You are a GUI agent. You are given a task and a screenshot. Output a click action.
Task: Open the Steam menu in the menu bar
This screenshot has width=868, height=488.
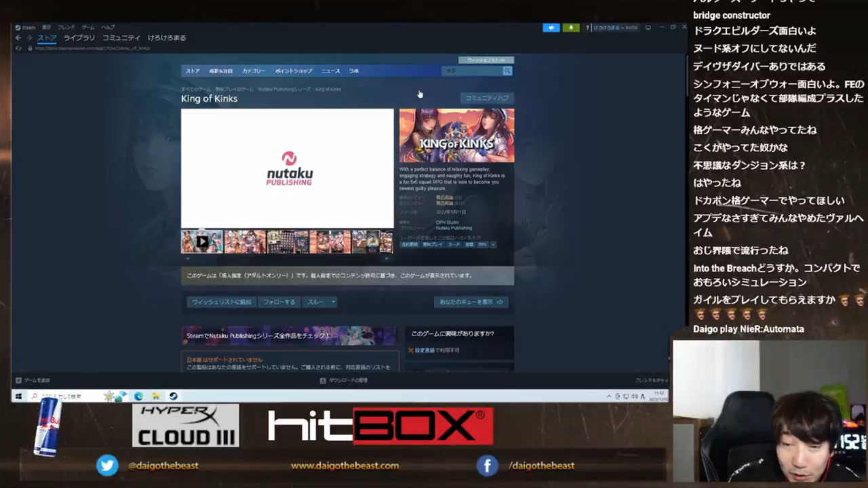(x=26, y=27)
